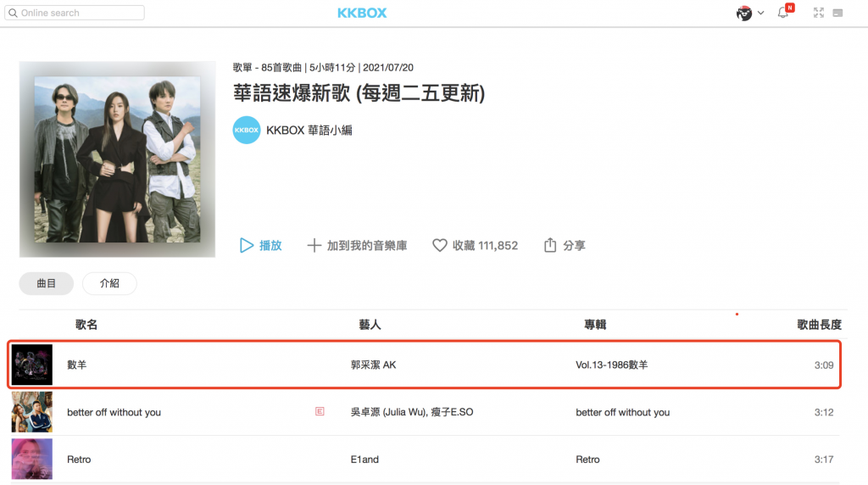Click the fullscreen expand icon
Viewport: 868px width, 485px height.
[818, 13]
